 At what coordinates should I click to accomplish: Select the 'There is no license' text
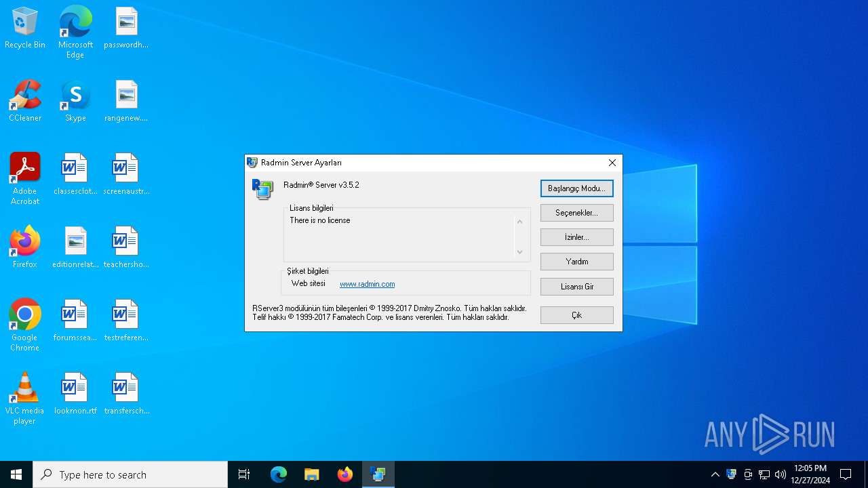320,220
